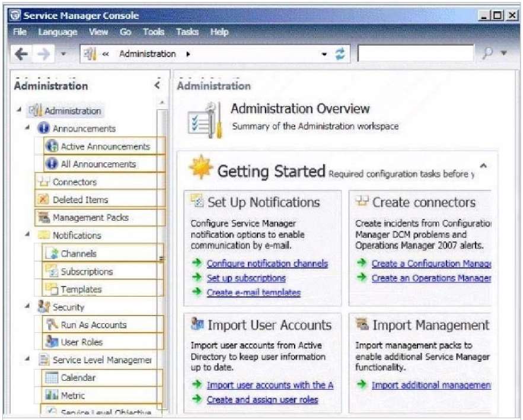Click the Set Up Notifications heading icon
523x420 pixels.
click(197, 201)
